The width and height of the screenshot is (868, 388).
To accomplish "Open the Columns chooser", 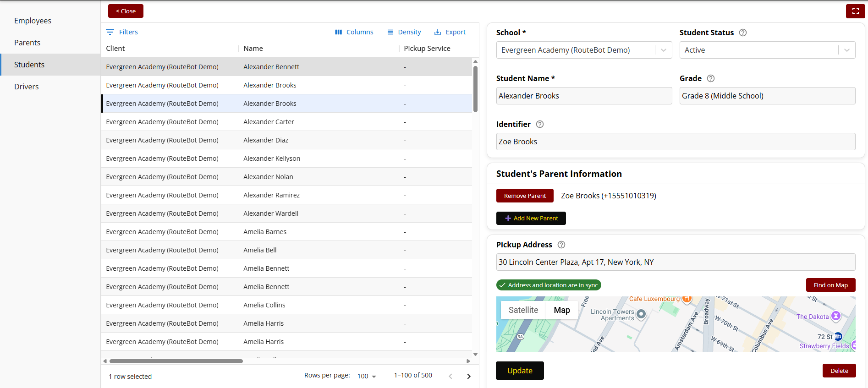I will tap(354, 32).
